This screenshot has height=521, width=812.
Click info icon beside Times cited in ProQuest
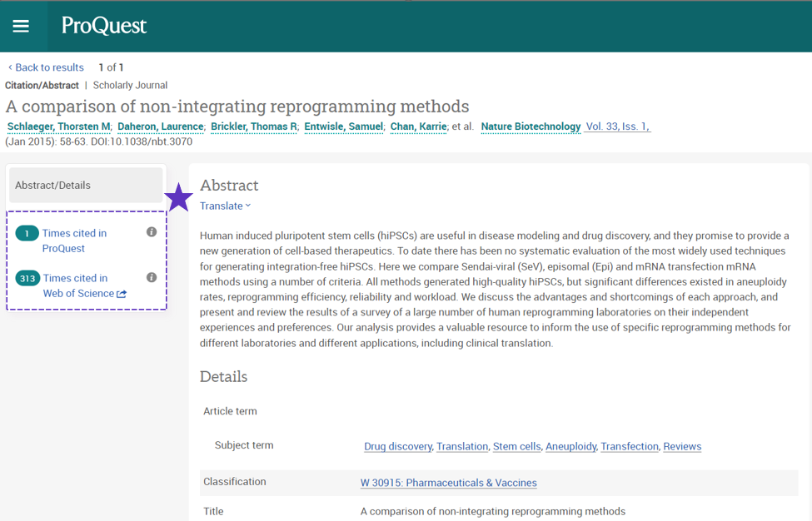152,232
